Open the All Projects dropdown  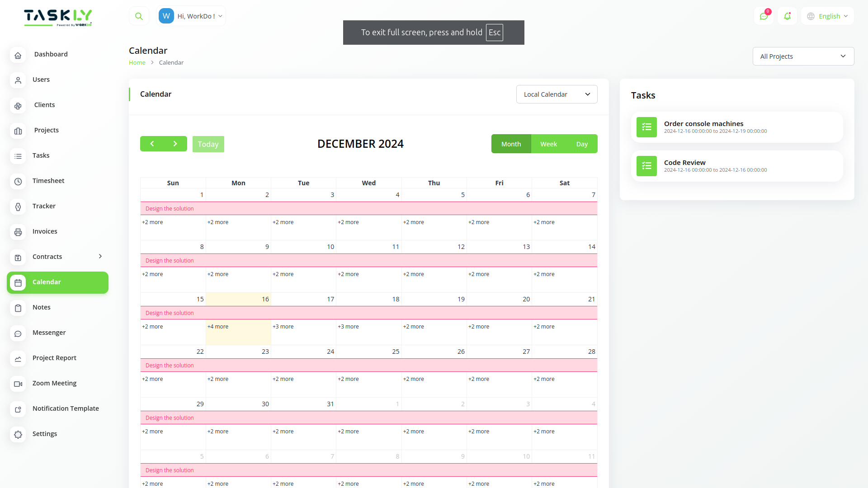[x=803, y=56]
